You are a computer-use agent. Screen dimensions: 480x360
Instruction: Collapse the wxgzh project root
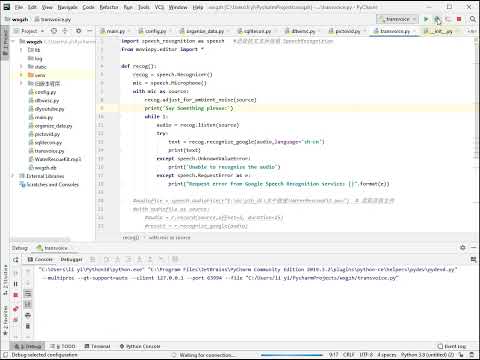13,41
